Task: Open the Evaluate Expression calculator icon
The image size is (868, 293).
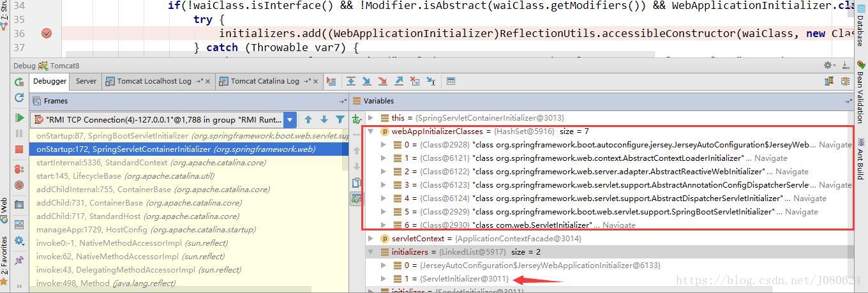Action: click(x=451, y=81)
